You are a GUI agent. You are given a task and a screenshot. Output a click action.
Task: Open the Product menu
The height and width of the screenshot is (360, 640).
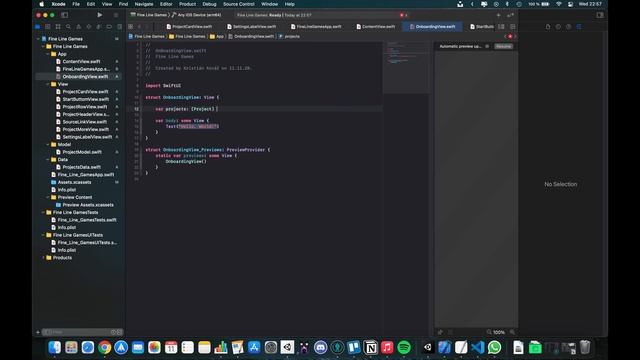coord(187,4)
